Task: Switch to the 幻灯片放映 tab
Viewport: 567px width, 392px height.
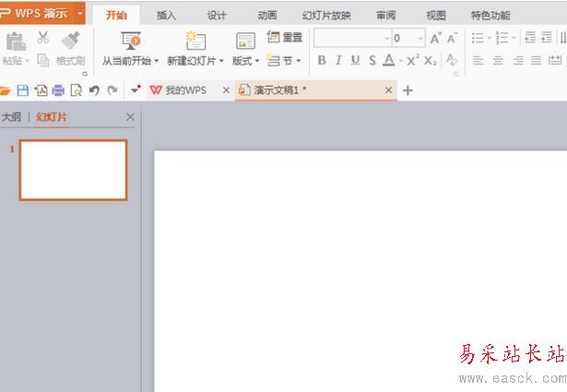Action: [326, 15]
